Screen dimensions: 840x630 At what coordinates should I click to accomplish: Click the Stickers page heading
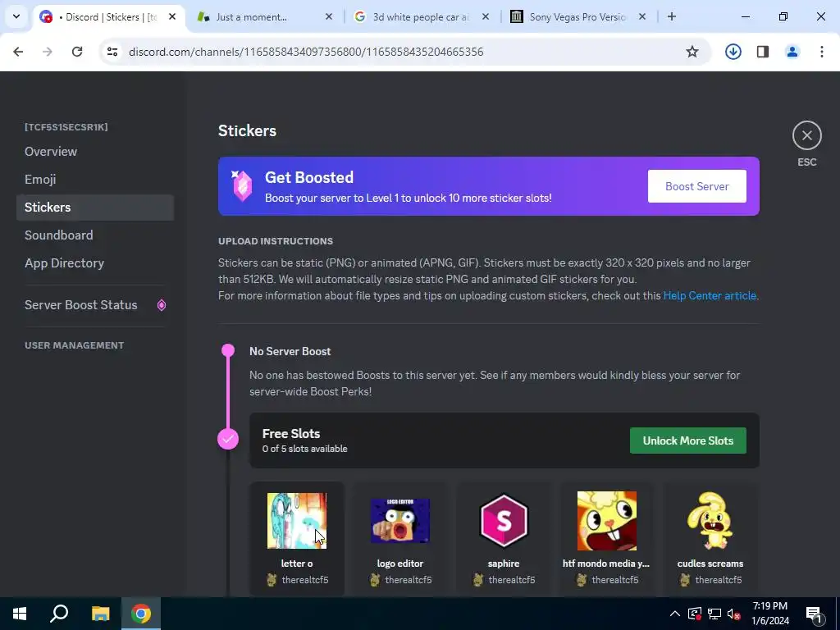(247, 130)
